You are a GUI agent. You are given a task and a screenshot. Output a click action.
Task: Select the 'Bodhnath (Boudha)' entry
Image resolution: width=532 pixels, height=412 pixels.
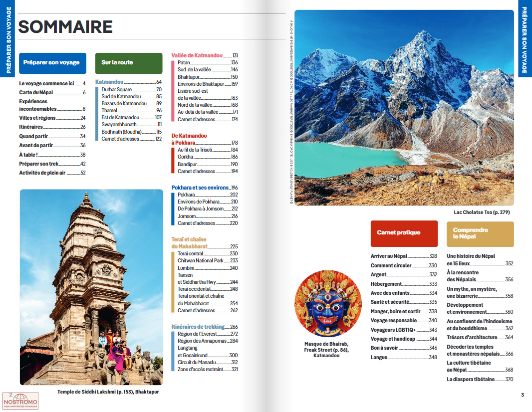click(x=132, y=132)
